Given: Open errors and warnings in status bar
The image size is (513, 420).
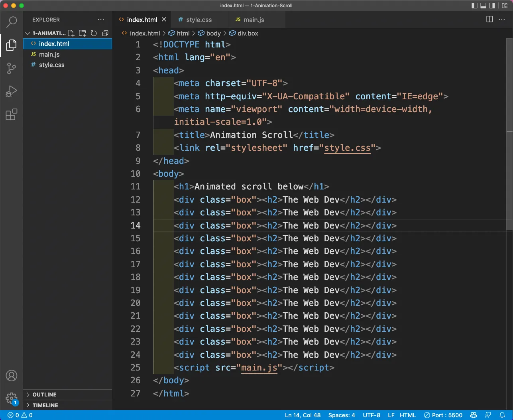Looking at the screenshot, I should [x=20, y=415].
